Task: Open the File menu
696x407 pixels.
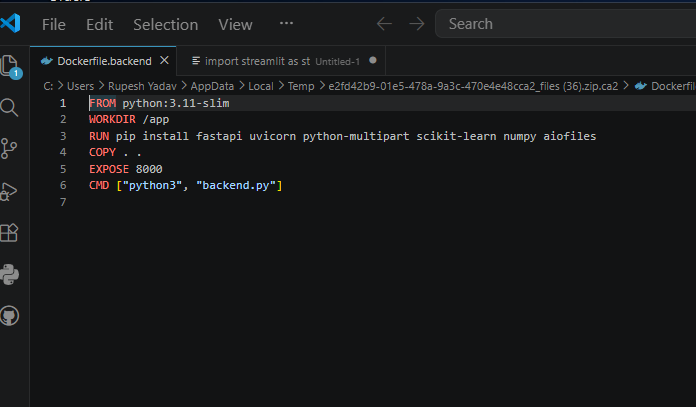Action: pyautogui.click(x=54, y=24)
